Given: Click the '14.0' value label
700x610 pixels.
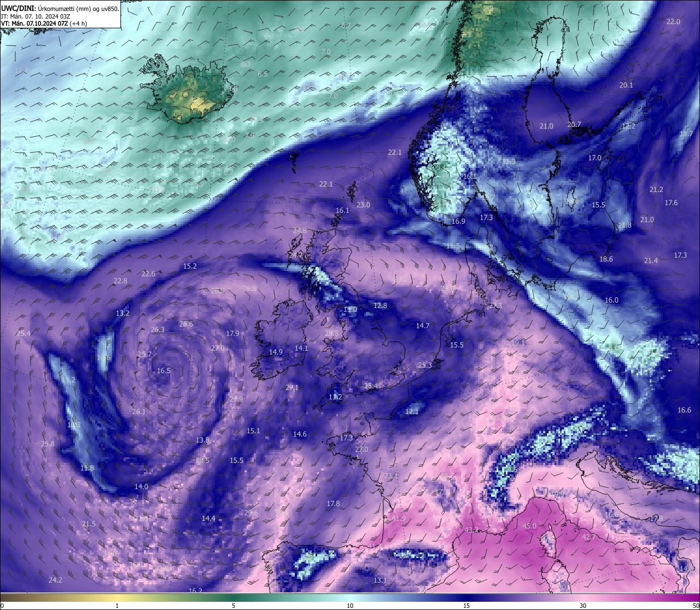Looking at the screenshot, I should coord(141,486).
